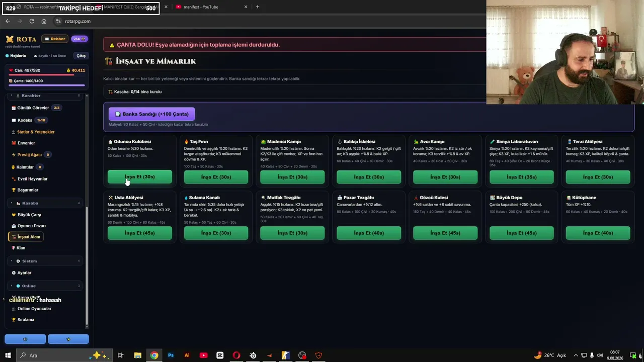Open Task View on the taskbar

121,355
